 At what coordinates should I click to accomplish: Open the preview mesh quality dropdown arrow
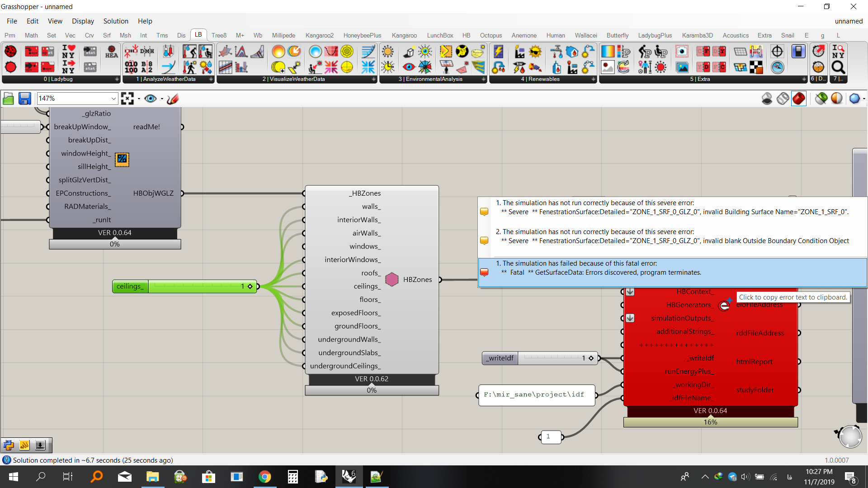tap(864, 99)
